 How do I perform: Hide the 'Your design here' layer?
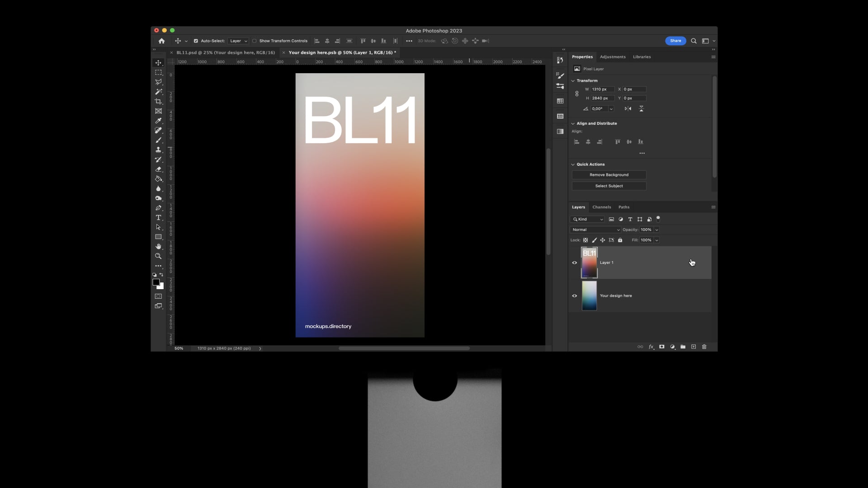tap(575, 296)
